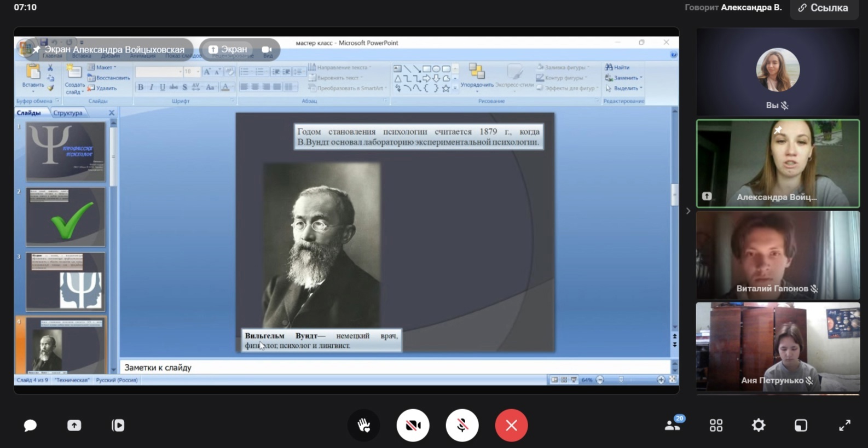Open the Анимация ribbon tab
The height and width of the screenshot is (448, 868).
(x=142, y=55)
